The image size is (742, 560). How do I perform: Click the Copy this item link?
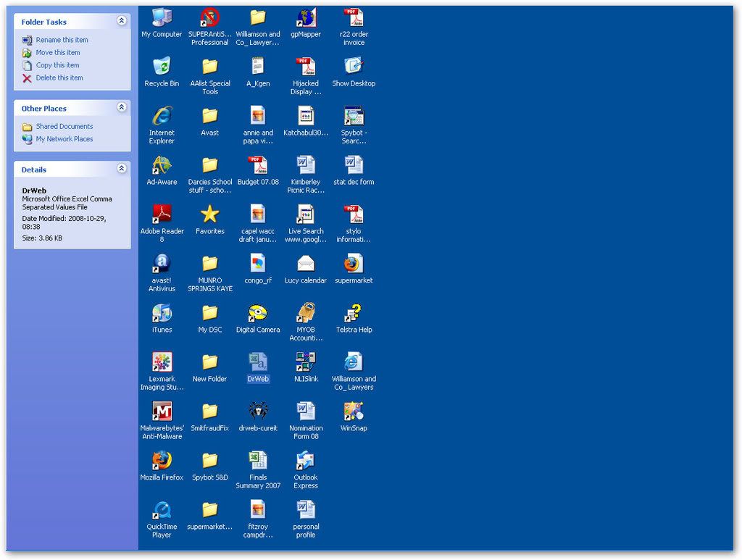(58, 65)
